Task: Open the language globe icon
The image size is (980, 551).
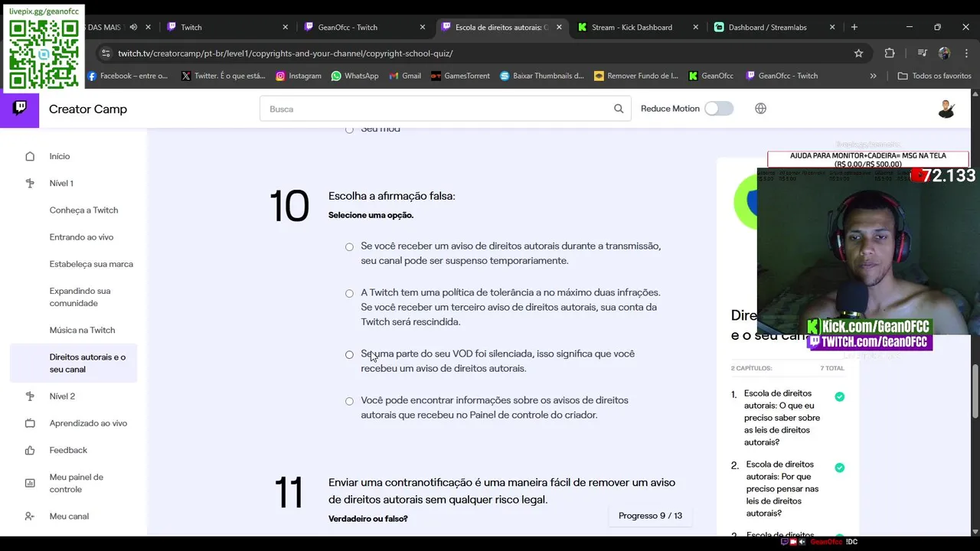Action: pyautogui.click(x=760, y=109)
